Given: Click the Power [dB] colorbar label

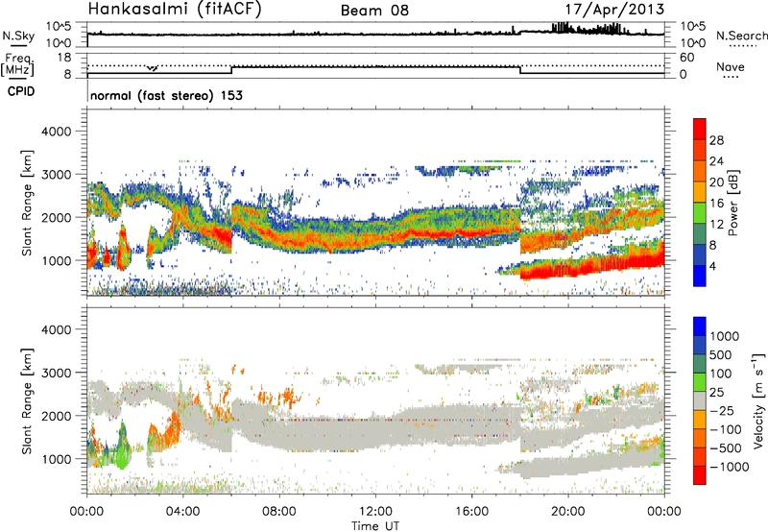Looking at the screenshot, I should 733,203.
